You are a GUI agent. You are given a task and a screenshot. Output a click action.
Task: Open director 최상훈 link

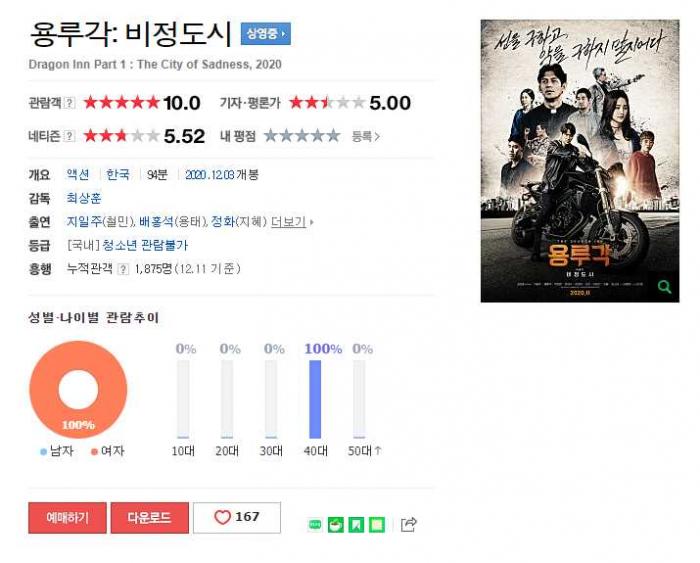coord(84,198)
